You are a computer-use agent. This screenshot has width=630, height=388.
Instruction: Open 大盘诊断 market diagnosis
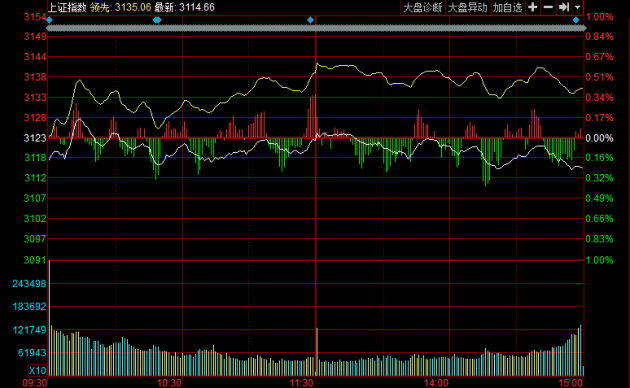tap(423, 8)
